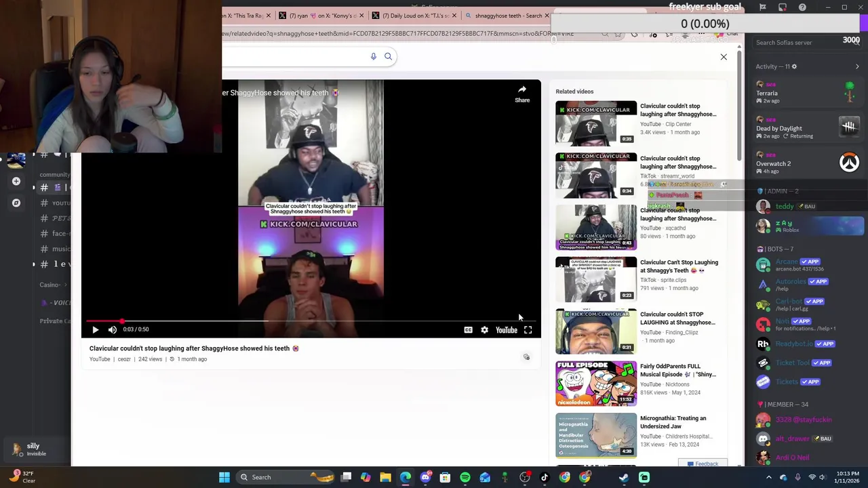This screenshot has height=488, width=868.
Task: Open the 'face-' Discord channel
Action: tap(54, 234)
